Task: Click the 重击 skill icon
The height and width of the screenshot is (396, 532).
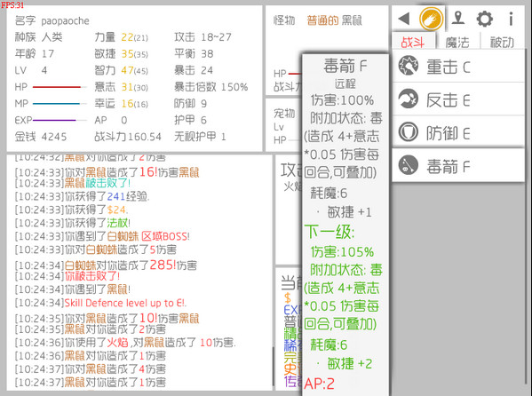Action: pyautogui.click(x=409, y=66)
